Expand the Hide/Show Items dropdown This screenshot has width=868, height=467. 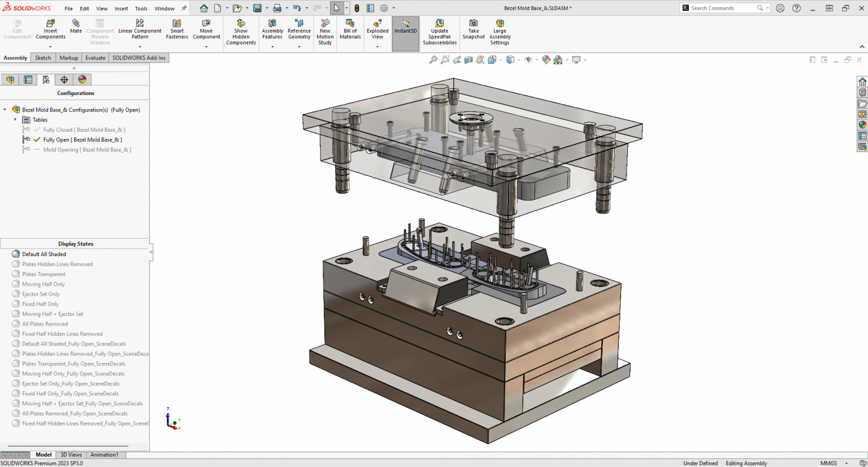click(x=537, y=59)
